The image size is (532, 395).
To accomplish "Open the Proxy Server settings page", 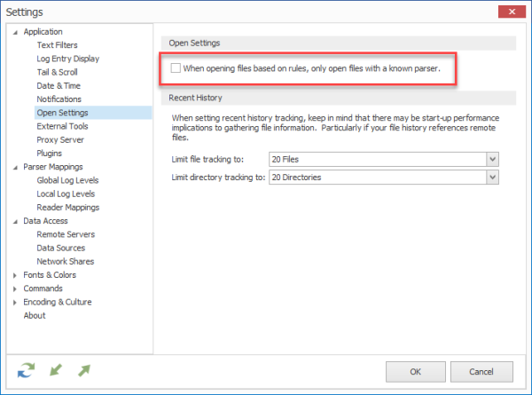I will point(60,139).
